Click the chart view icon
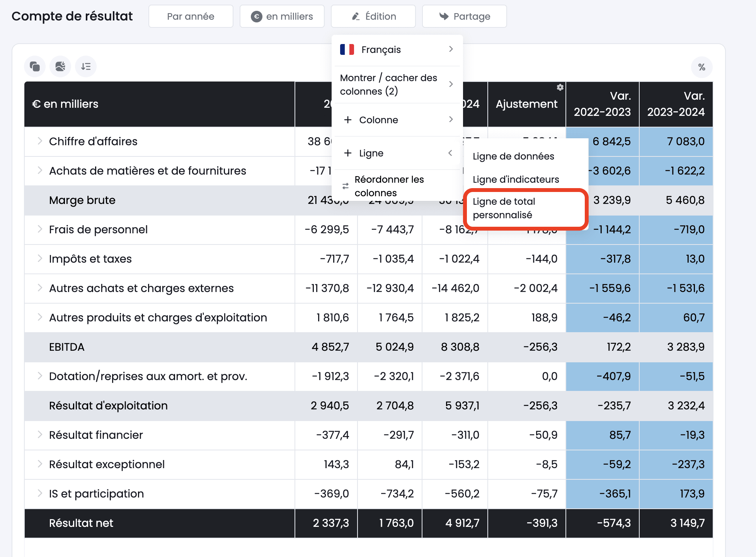The width and height of the screenshot is (756, 557). pos(60,66)
